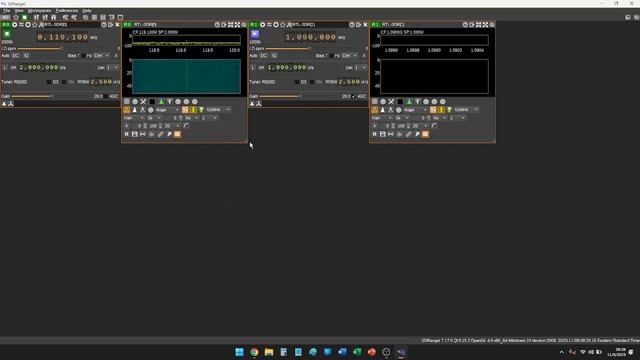Open help for the R1 device panel

pos(351,25)
